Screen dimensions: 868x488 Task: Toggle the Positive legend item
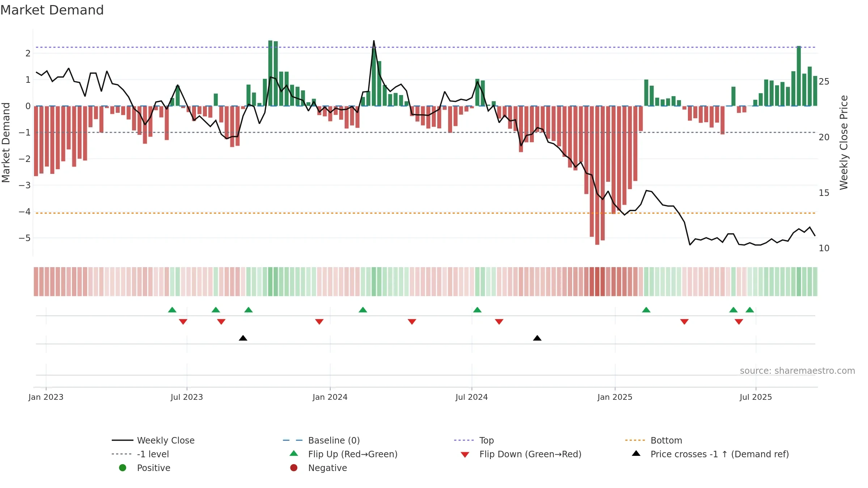[145, 468]
